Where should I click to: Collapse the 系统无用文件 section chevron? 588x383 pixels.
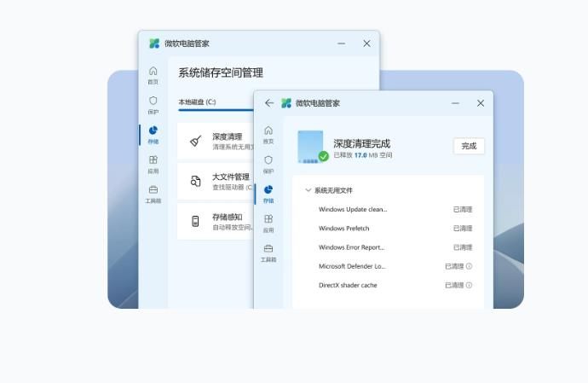308,190
